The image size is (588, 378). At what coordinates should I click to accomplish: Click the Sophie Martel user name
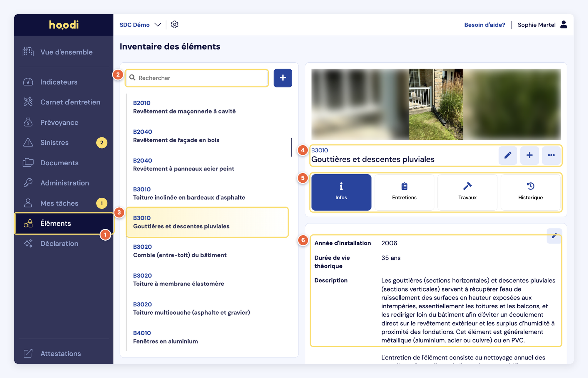(x=537, y=25)
